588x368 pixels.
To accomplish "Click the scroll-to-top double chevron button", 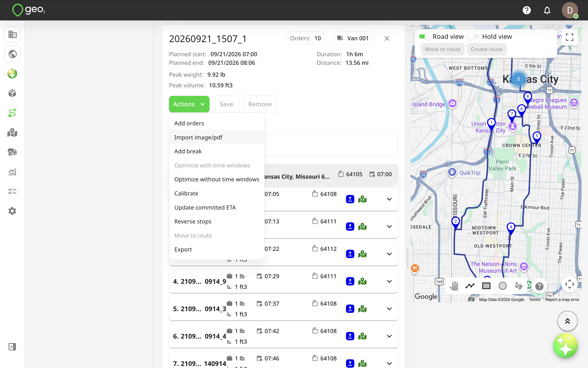I will coord(567,321).
